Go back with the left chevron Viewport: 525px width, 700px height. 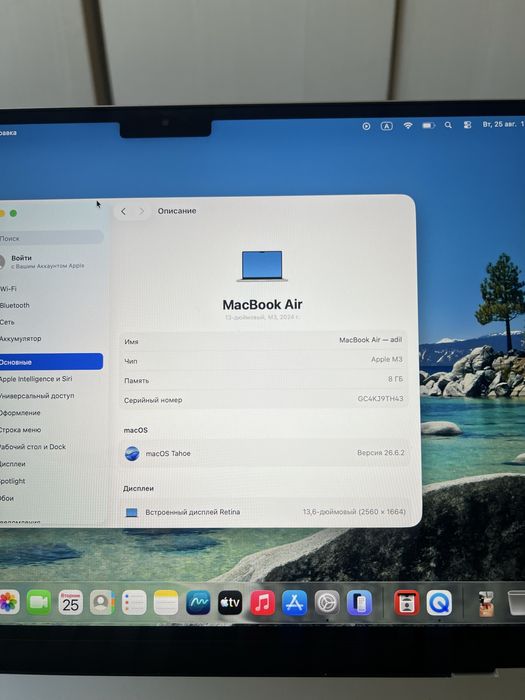coord(123,211)
